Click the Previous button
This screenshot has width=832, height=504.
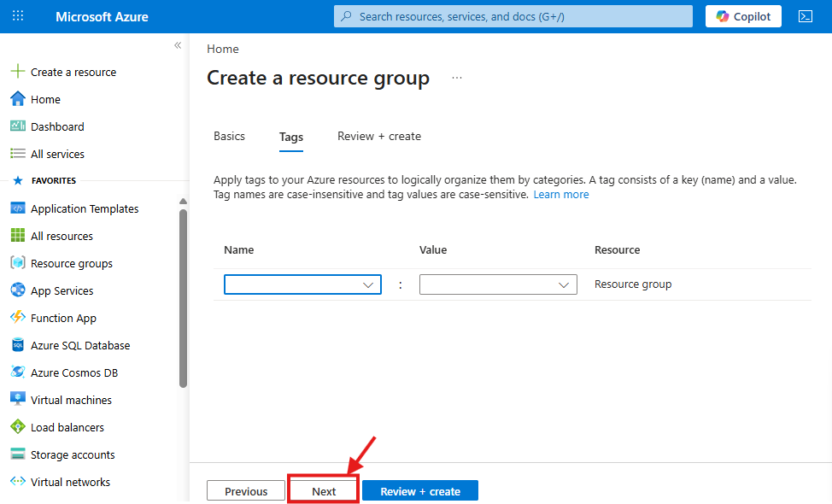(x=246, y=491)
